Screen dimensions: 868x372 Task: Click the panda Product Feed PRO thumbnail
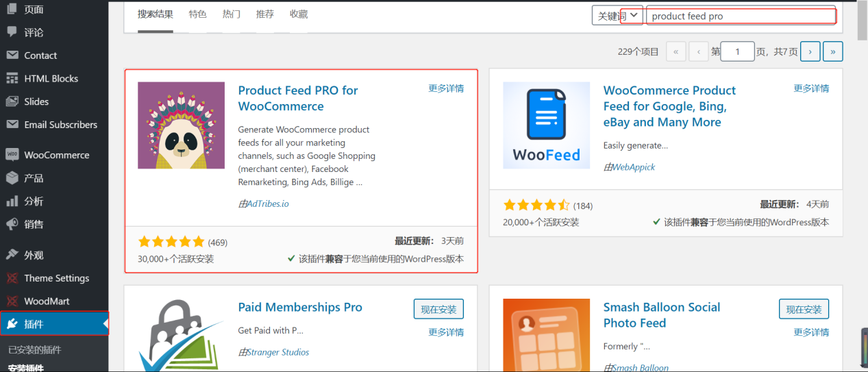(x=181, y=125)
